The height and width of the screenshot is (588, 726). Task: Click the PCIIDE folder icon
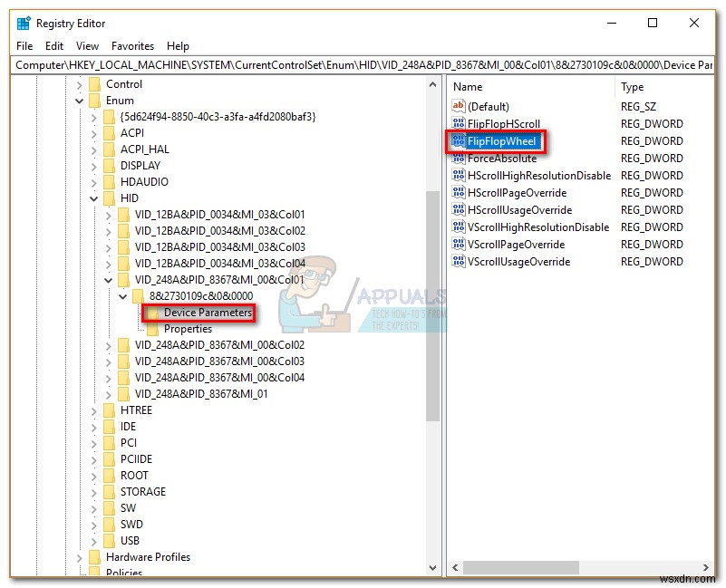click(109, 459)
